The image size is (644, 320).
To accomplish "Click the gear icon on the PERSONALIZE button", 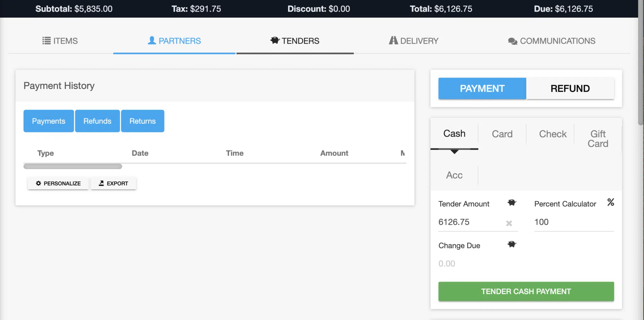I will point(38,183).
